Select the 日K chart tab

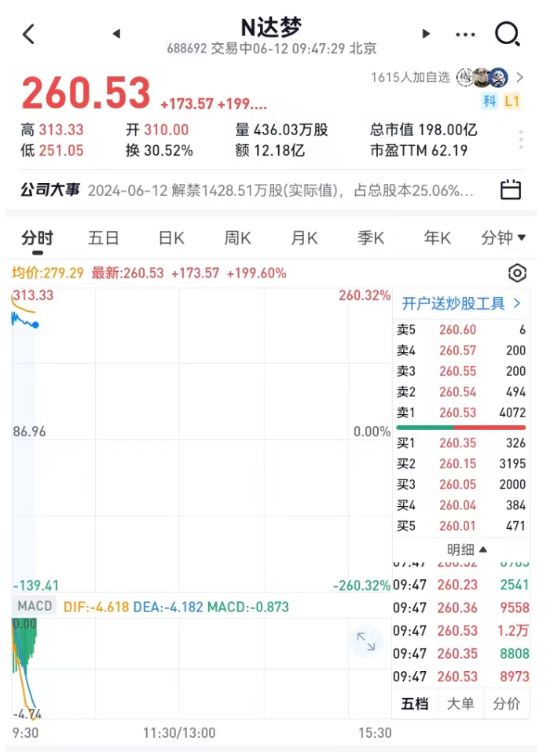pos(171,238)
